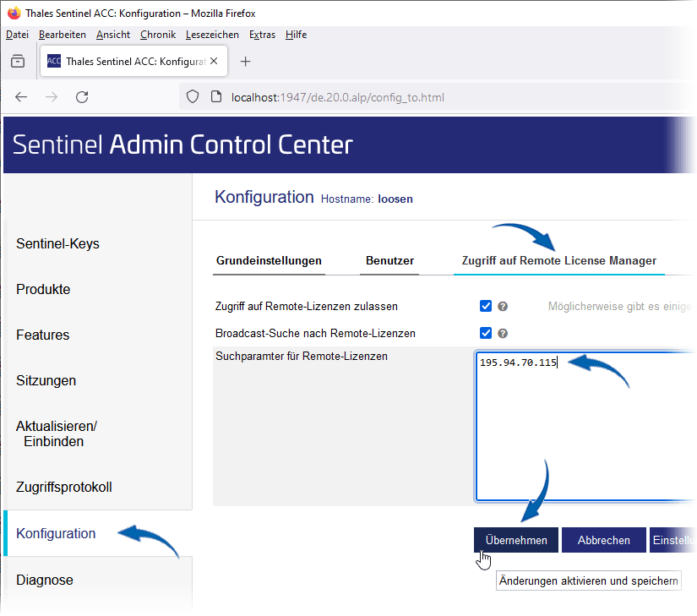Reload the current page

click(82, 97)
